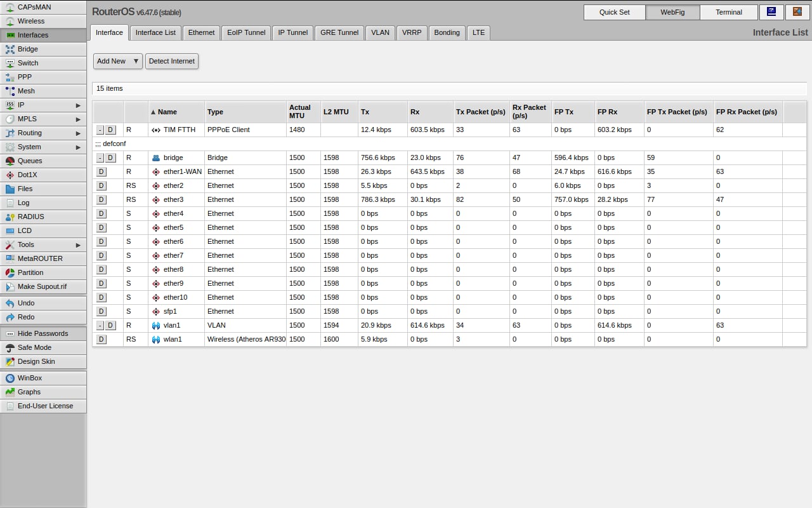Image resolution: width=812 pixels, height=508 pixels.
Task: Expand the IP submenu in the sidebar
Action: [78, 105]
